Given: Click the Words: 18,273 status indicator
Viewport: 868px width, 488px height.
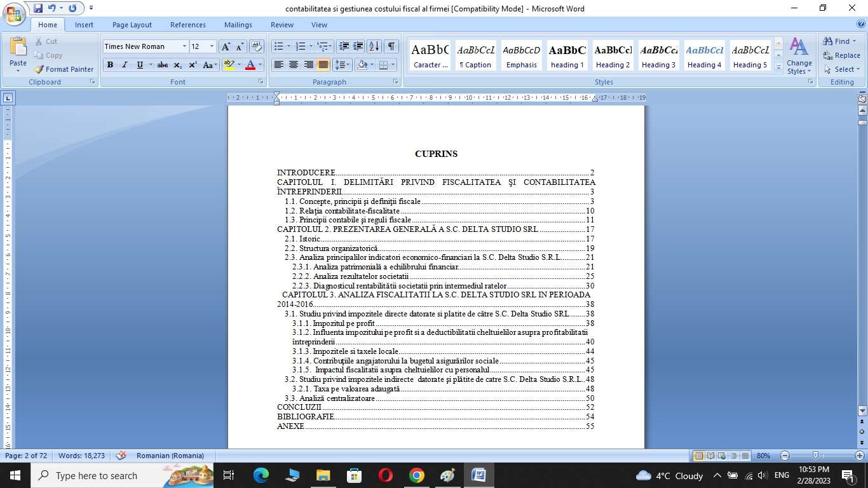Looking at the screenshot, I should tap(81, 456).
